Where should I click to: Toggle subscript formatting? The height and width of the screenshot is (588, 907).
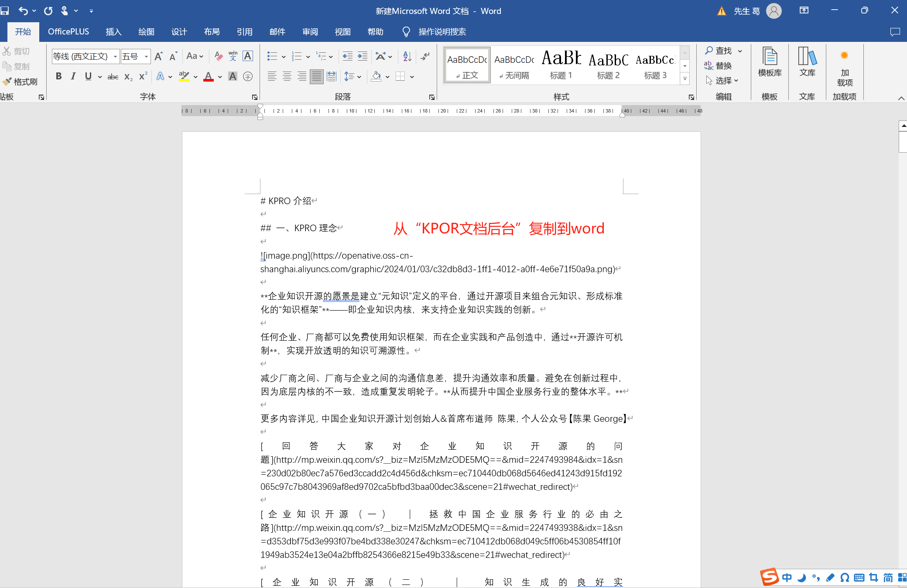pyautogui.click(x=128, y=77)
